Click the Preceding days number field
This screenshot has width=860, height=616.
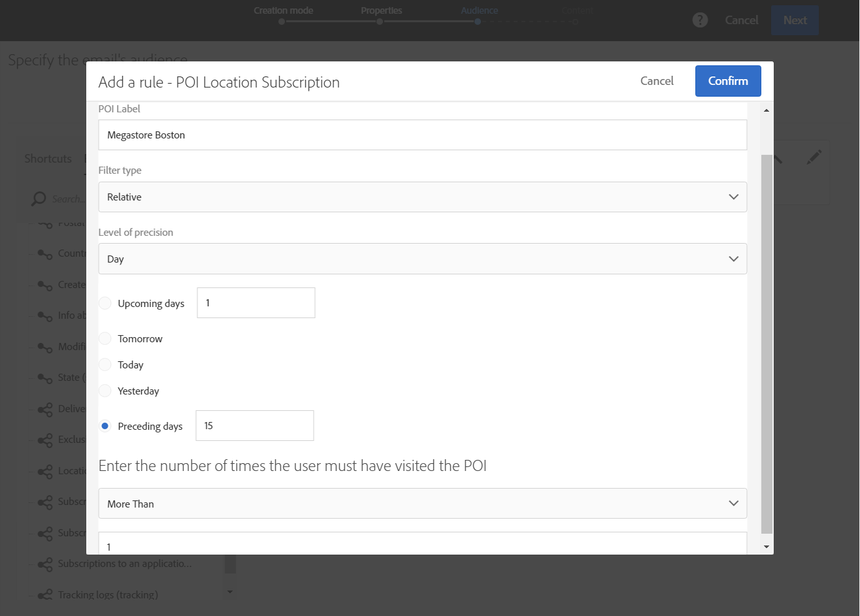coord(255,426)
